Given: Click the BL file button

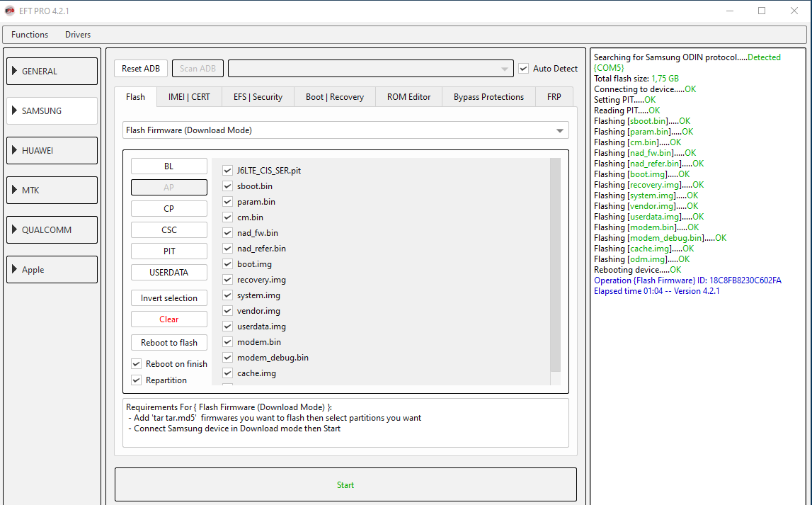Looking at the screenshot, I should pyautogui.click(x=168, y=166).
